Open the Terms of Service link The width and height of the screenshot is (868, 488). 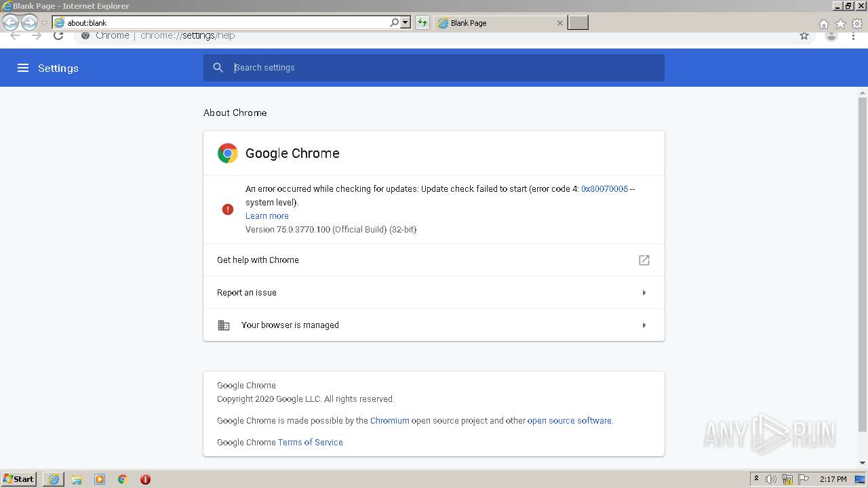click(310, 443)
